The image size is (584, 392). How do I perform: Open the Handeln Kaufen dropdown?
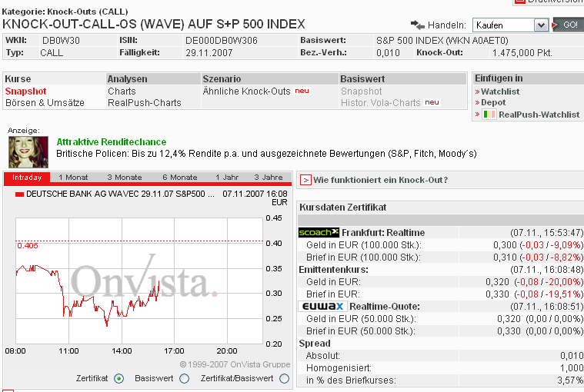pyautogui.click(x=510, y=25)
